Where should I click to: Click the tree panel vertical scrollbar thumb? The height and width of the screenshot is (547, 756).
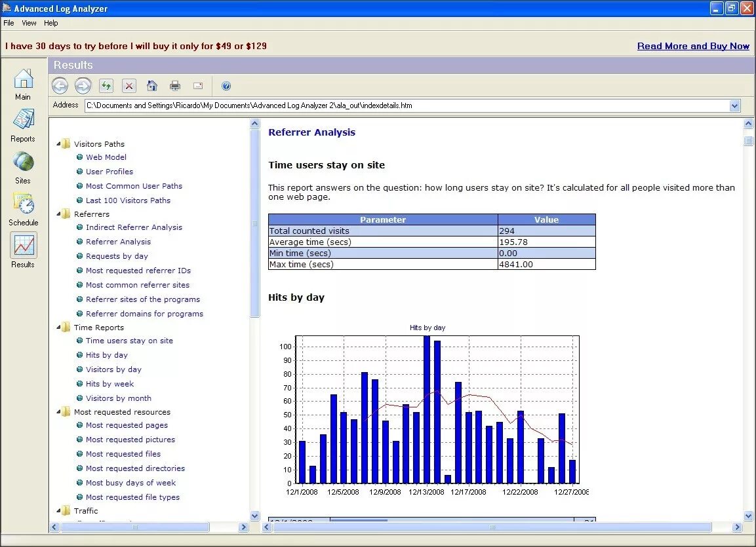click(255, 223)
